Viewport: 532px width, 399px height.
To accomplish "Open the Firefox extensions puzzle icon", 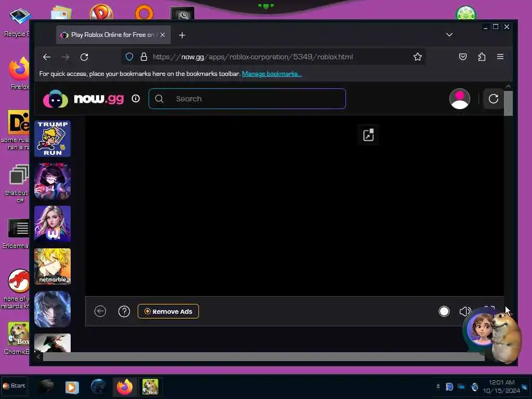I will point(482,57).
